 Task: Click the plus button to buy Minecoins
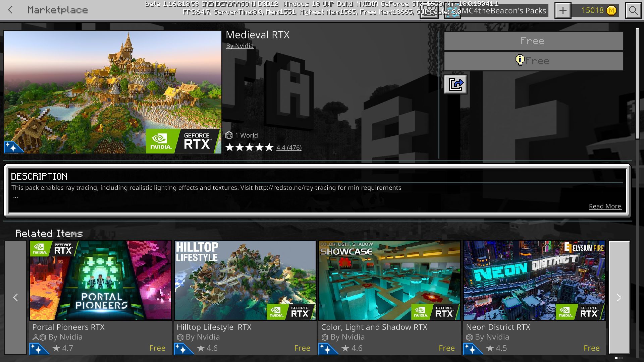click(562, 11)
